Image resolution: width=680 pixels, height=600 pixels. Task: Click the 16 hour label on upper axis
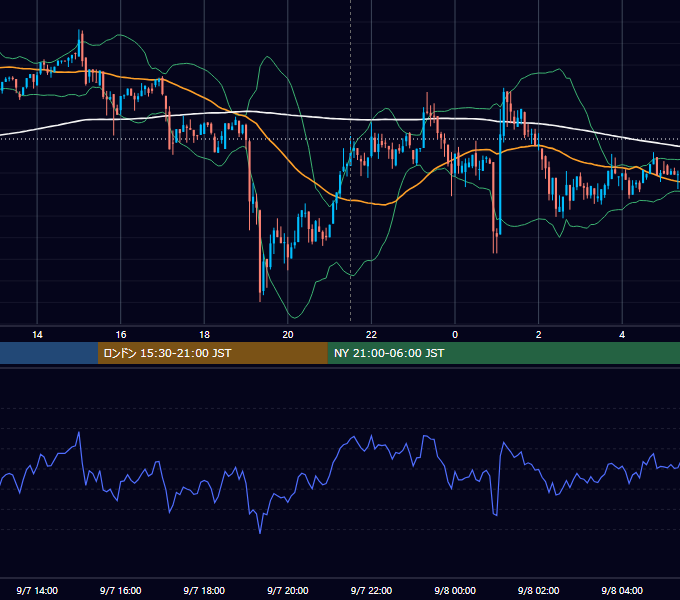(121, 335)
